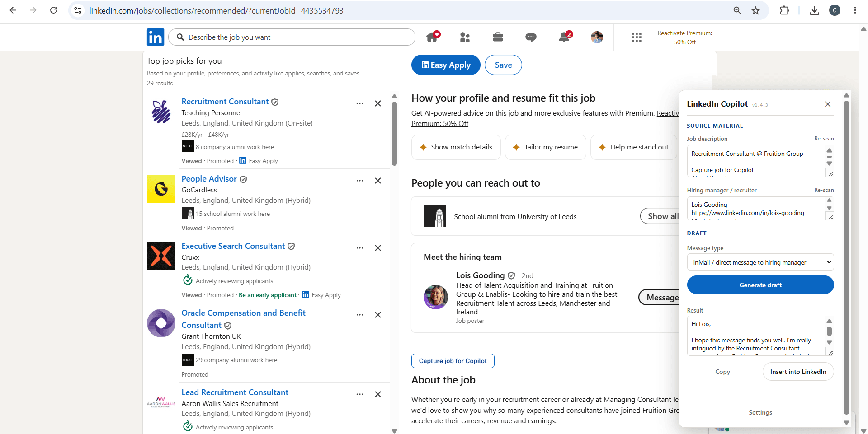Open the Notifications bell icon
868x434 pixels.
(565, 37)
